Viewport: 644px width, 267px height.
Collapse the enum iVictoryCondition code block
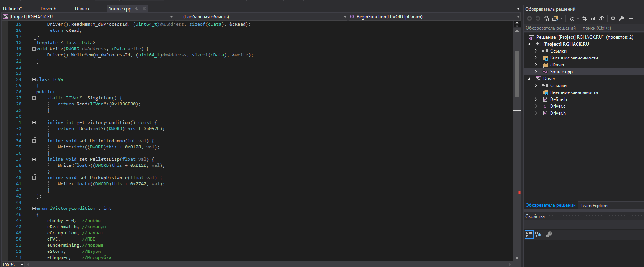(x=34, y=208)
